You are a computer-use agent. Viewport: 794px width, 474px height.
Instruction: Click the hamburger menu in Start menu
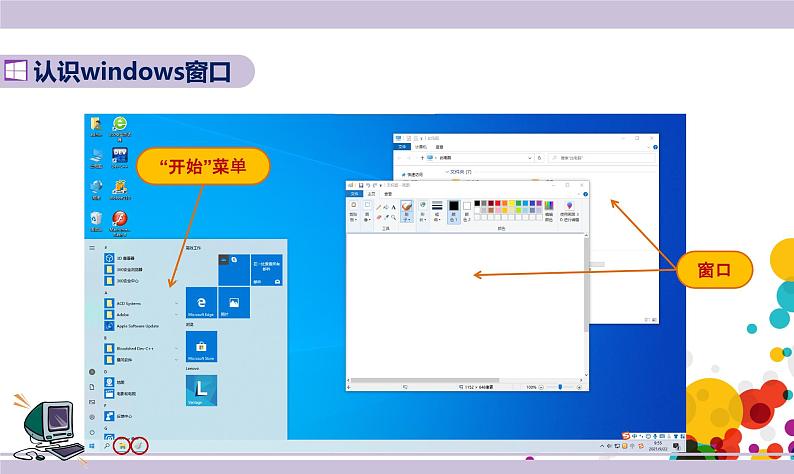coord(92,248)
